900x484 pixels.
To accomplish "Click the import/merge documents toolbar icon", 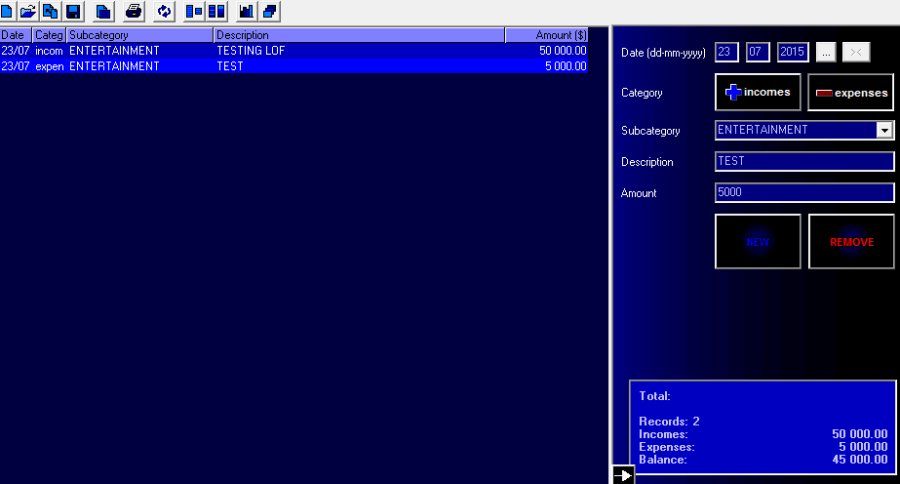I will 51,11.
